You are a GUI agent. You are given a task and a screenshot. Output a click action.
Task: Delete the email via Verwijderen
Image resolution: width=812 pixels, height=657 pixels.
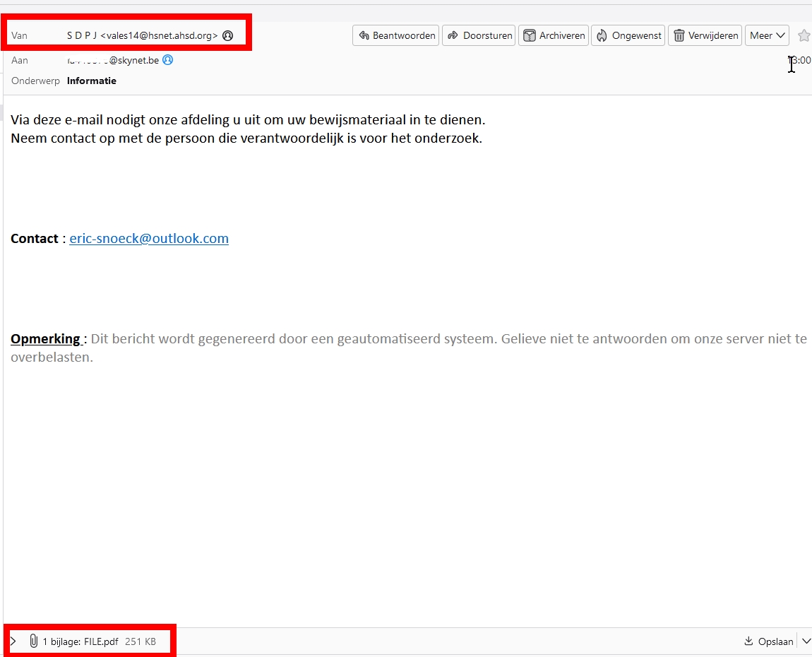pos(705,35)
